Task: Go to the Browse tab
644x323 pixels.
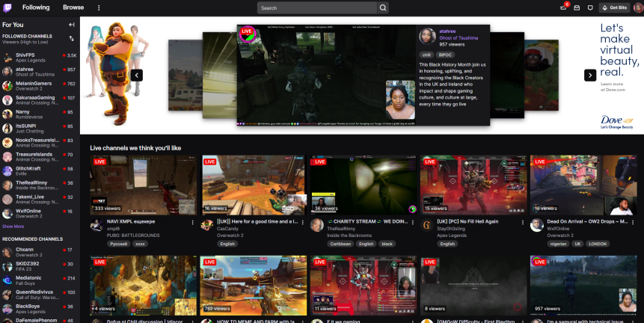Action: click(73, 7)
